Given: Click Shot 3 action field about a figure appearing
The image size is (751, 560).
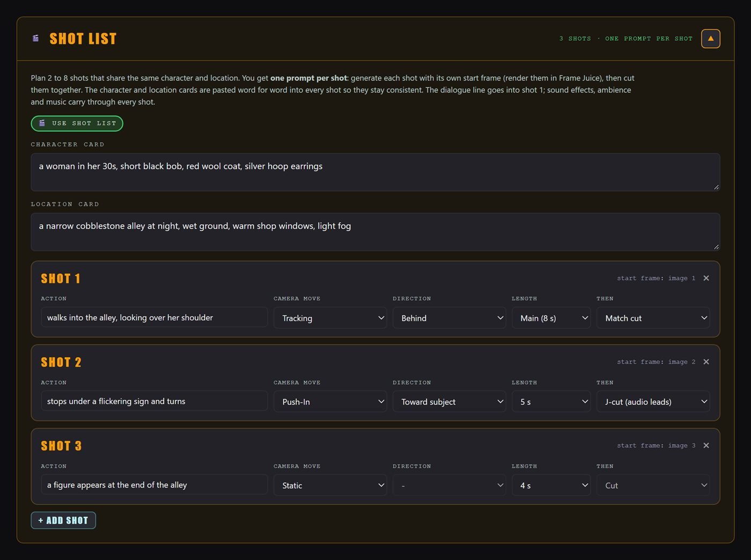Looking at the screenshot, I should (x=154, y=484).
